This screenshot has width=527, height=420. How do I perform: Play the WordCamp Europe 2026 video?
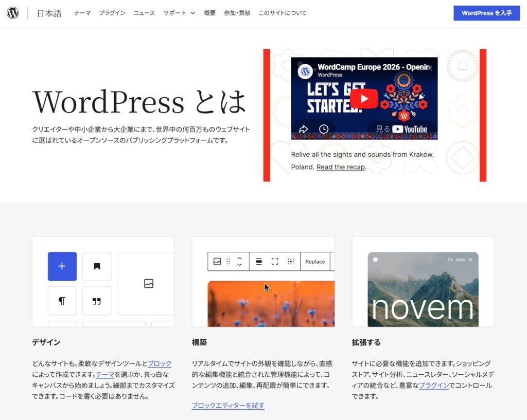(364, 99)
